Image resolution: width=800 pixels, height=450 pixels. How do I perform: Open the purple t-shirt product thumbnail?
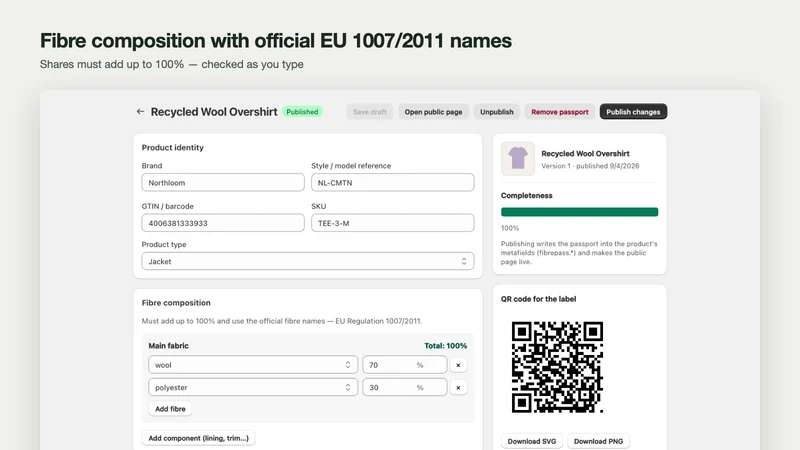(x=518, y=159)
